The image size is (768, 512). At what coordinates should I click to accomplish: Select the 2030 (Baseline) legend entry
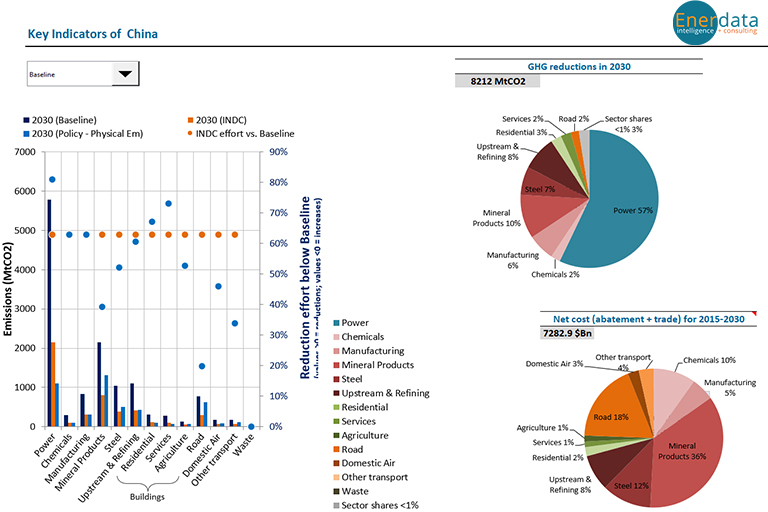[64, 121]
